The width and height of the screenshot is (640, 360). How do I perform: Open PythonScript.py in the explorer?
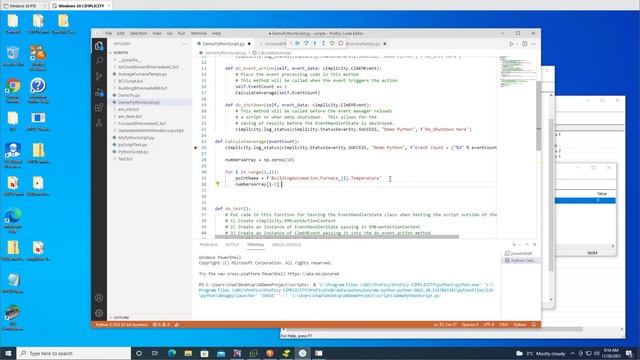133,151
